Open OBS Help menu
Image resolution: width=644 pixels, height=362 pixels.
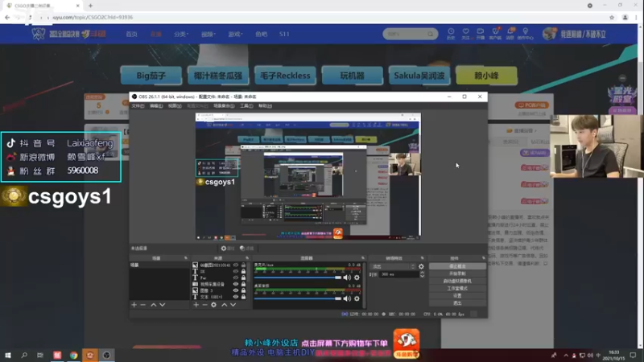pos(266,106)
